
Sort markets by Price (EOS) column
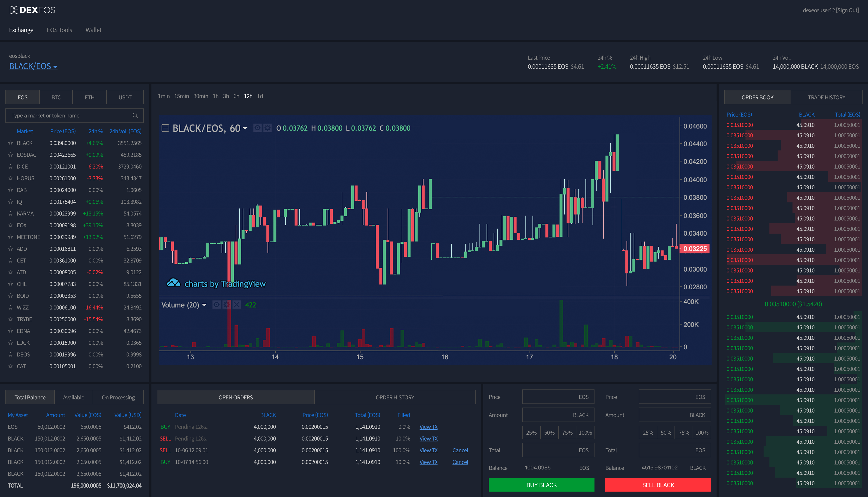pyautogui.click(x=63, y=131)
